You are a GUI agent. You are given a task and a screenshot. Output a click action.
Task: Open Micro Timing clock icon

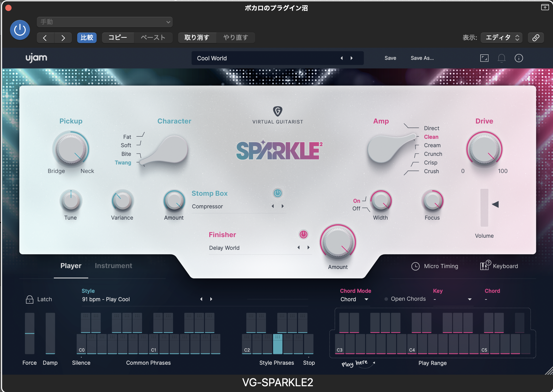click(x=415, y=266)
